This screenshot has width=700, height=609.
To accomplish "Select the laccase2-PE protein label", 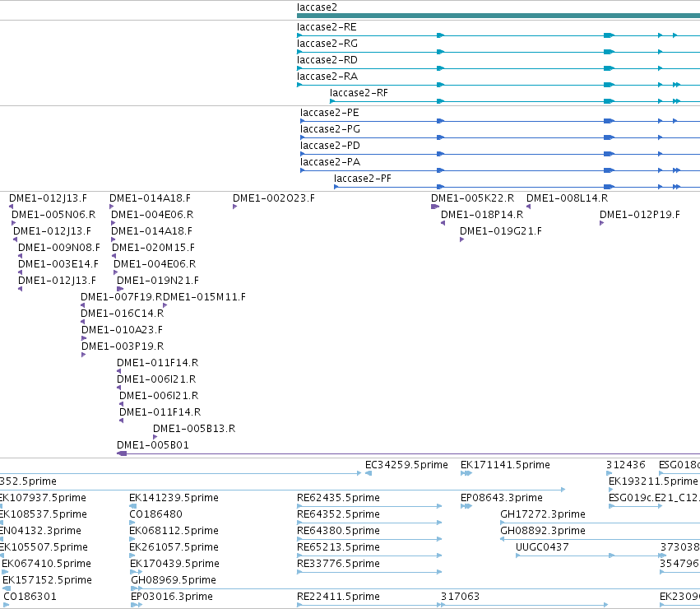I will coord(330,113).
